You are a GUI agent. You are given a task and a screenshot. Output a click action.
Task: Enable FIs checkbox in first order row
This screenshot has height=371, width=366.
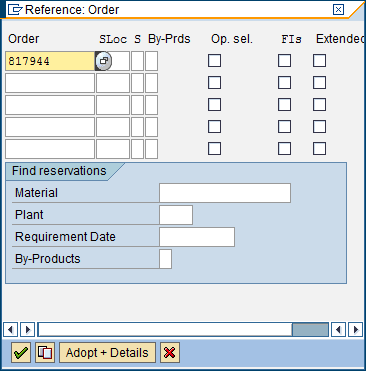[284, 61]
